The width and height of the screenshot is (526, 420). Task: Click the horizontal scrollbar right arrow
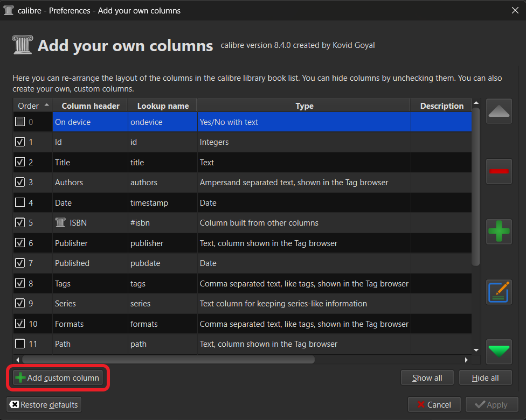click(x=466, y=360)
